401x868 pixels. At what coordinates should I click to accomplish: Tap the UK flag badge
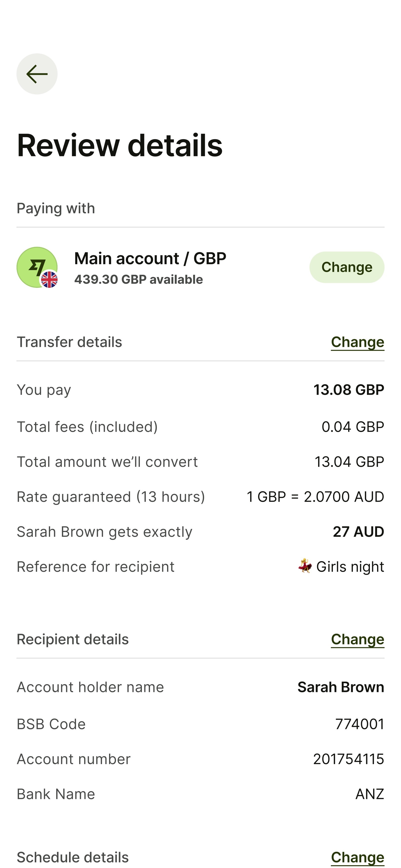(50, 280)
